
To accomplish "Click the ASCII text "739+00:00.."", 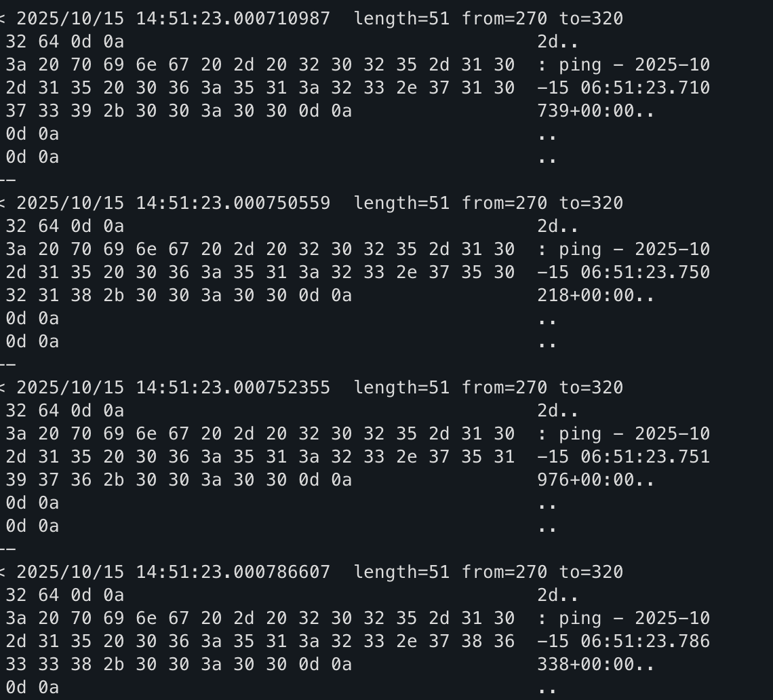I will pos(596,111).
